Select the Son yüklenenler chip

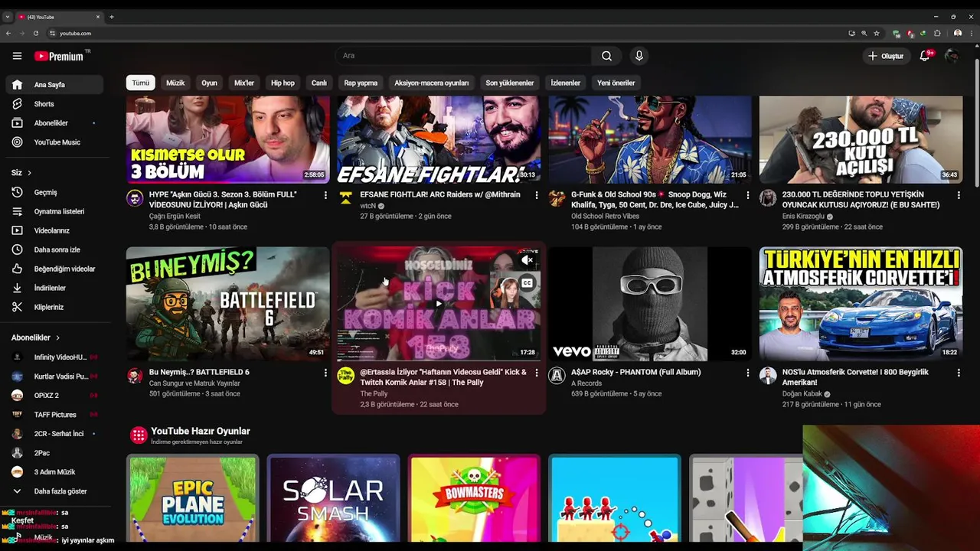coord(510,83)
